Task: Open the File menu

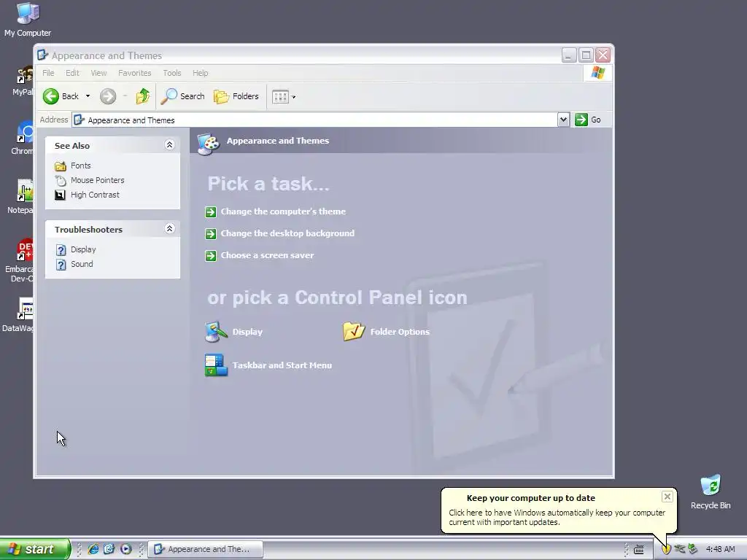Action: (48, 73)
